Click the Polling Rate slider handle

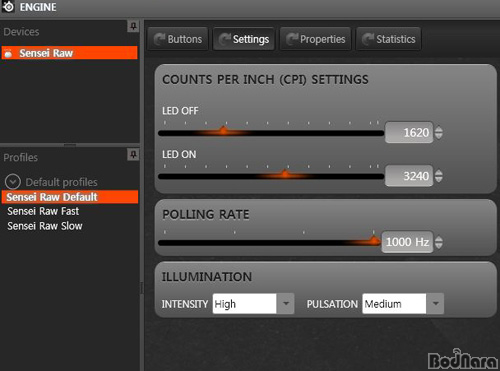coord(374,240)
